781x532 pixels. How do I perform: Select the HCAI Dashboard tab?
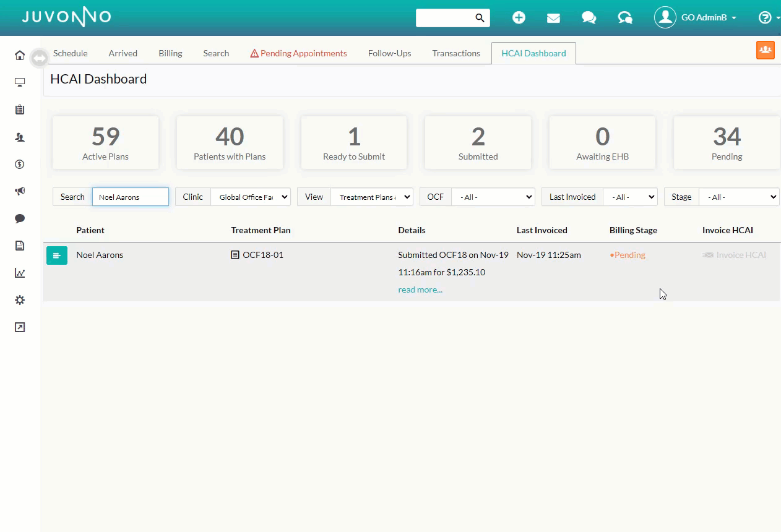(533, 53)
